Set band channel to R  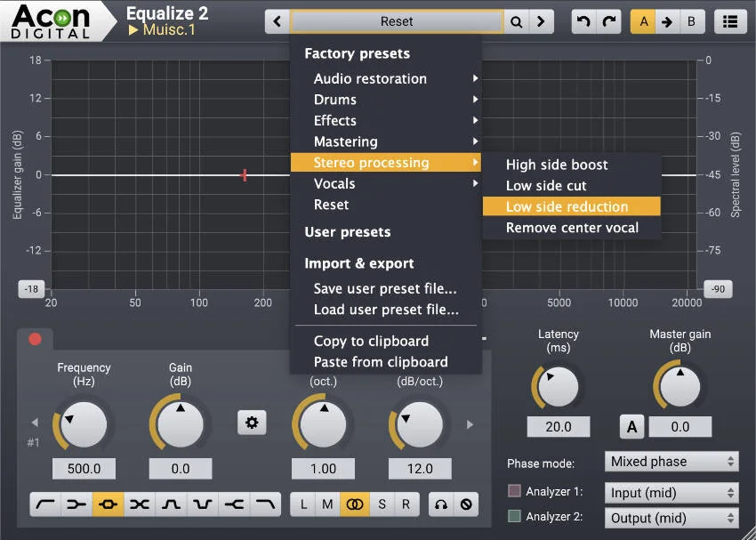tap(406, 504)
